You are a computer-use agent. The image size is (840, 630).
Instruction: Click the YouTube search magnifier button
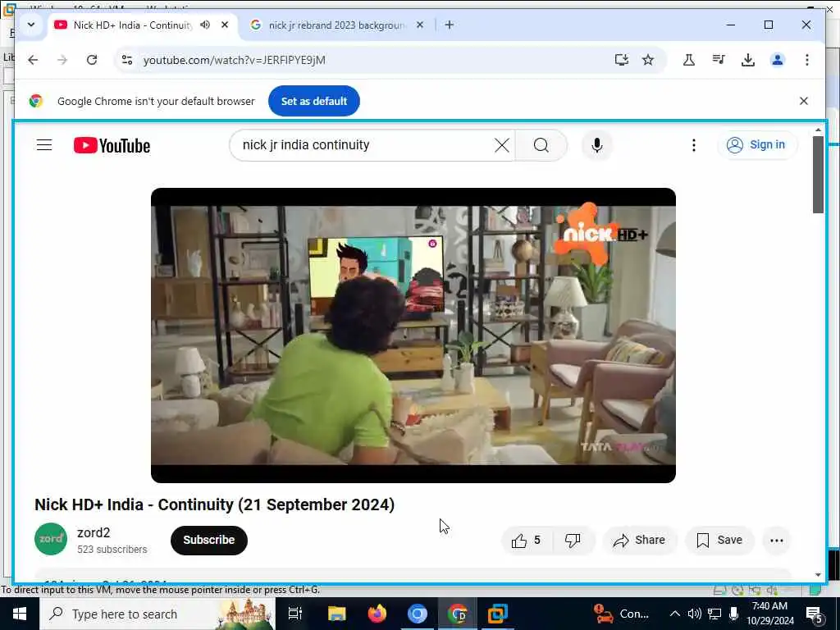(541, 145)
